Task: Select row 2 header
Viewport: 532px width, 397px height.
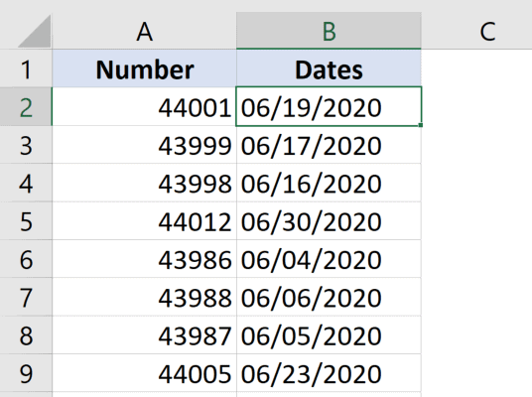Action: (x=26, y=107)
